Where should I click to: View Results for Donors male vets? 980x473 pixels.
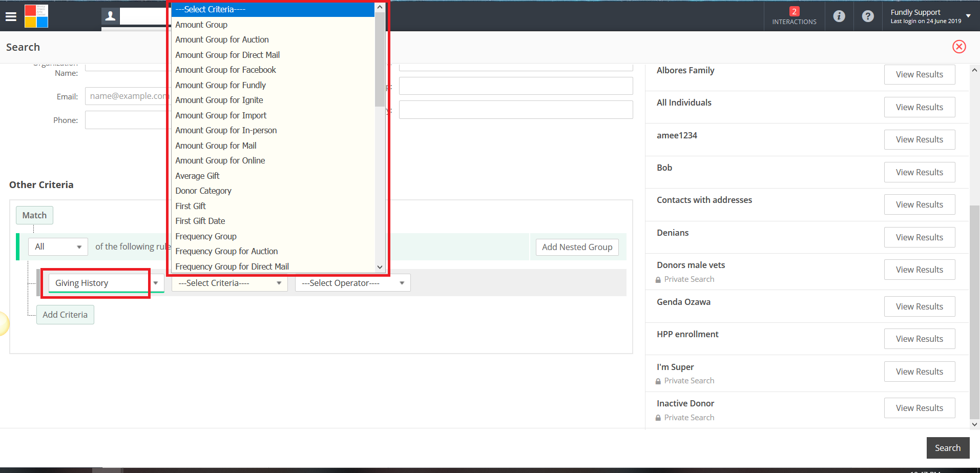pyautogui.click(x=919, y=270)
